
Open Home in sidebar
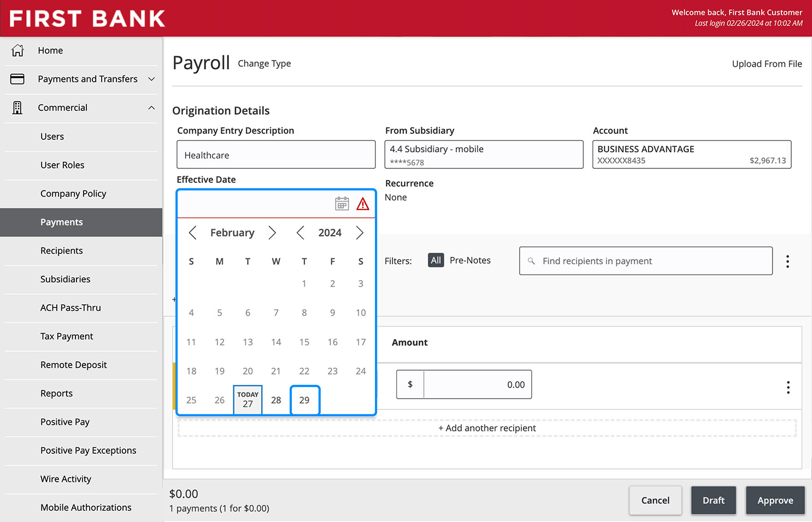[81, 50]
